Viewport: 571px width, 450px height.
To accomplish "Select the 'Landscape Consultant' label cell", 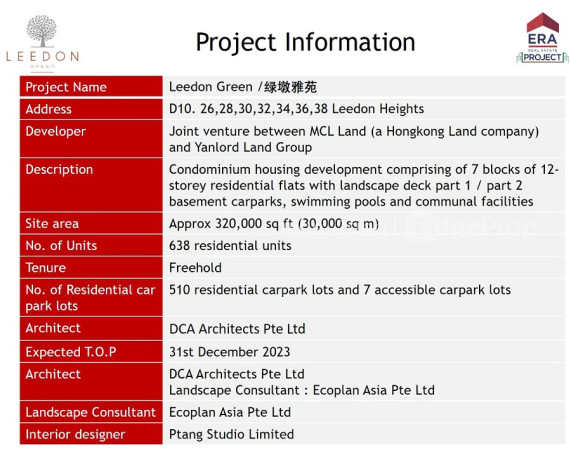I will (91, 412).
